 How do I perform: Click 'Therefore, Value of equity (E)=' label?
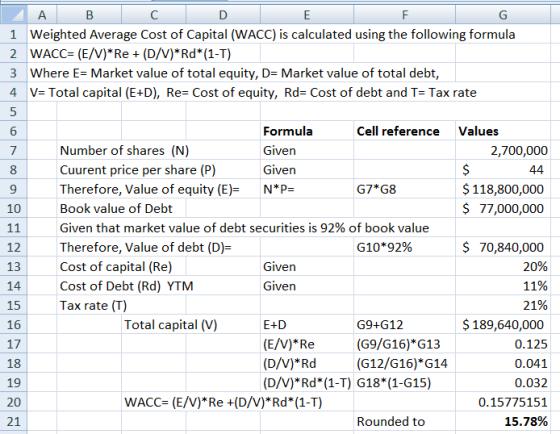pyautogui.click(x=150, y=189)
